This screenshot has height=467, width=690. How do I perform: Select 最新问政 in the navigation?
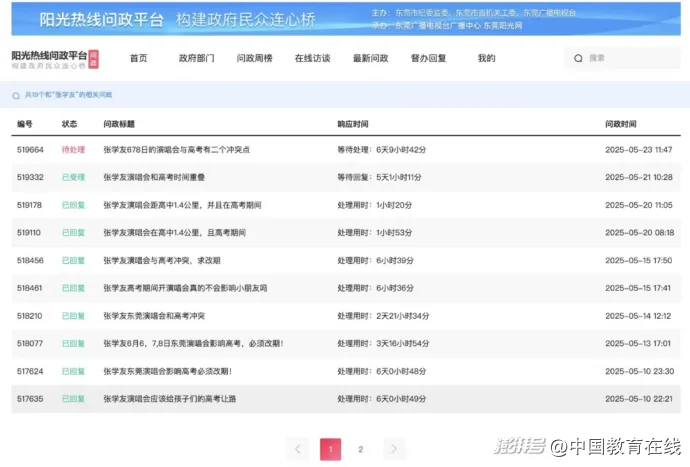(370, 59)
